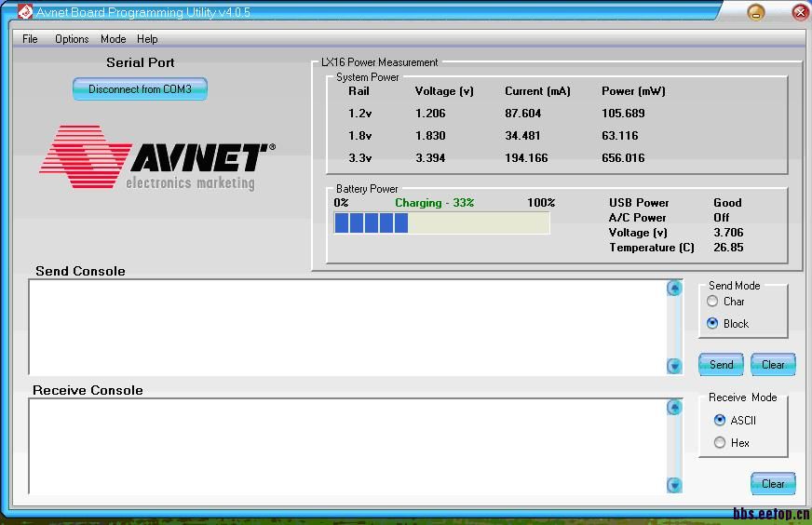Close the Avnet utility window
The width and height of the screenshot is (812, 525).
801,12
